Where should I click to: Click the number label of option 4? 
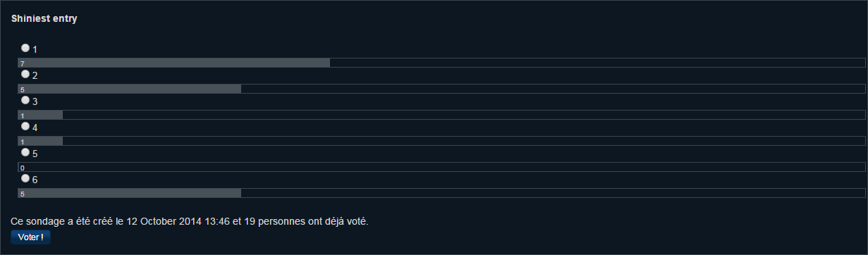click(35, 127)
